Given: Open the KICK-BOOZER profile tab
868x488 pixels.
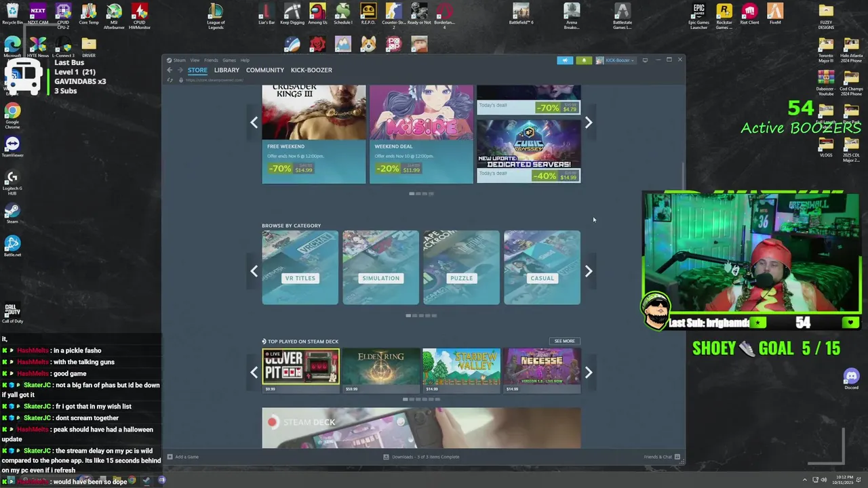Looking at the screenshot, I should pos(311,70).
